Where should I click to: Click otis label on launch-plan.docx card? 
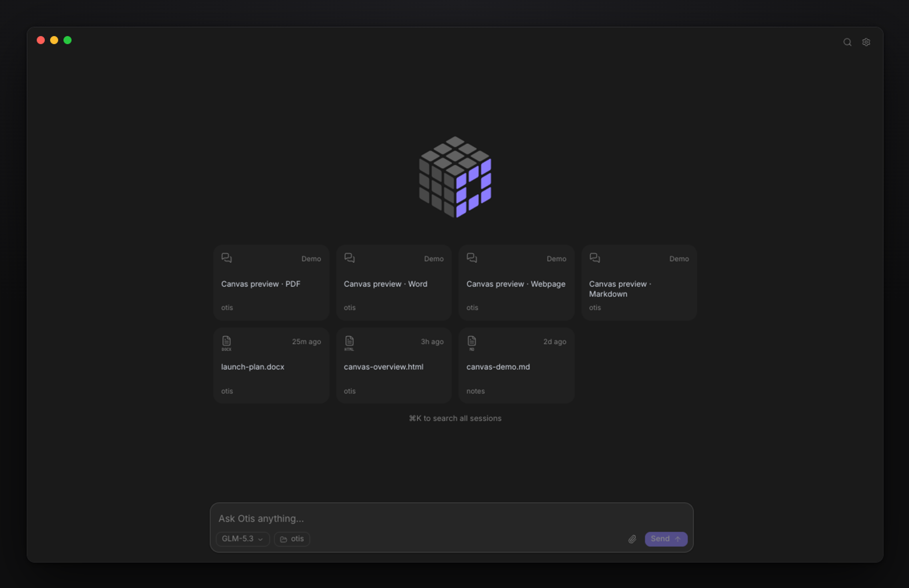pyautogui.click(x=227, y=391)
